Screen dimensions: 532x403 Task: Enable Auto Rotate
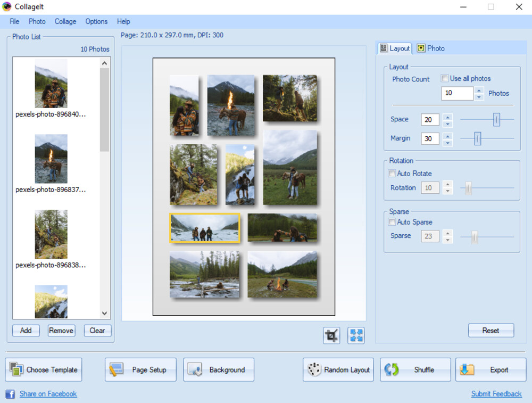(x=392, y=173)
